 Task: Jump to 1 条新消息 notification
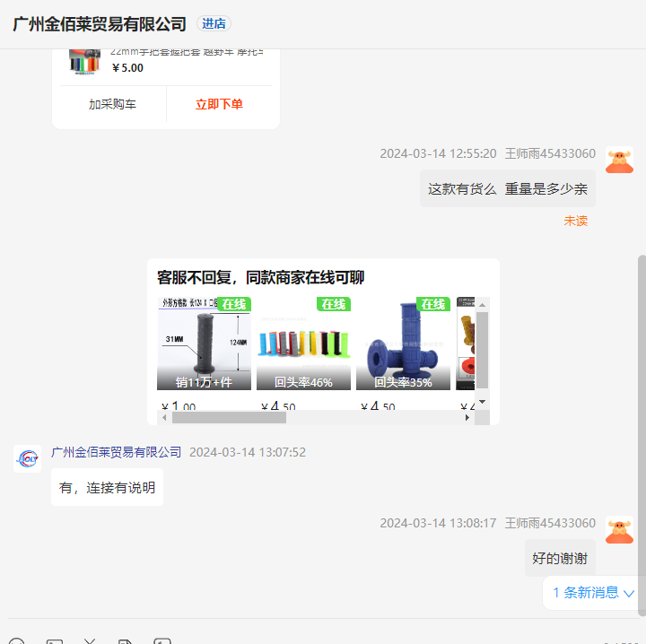click(591, 593)
